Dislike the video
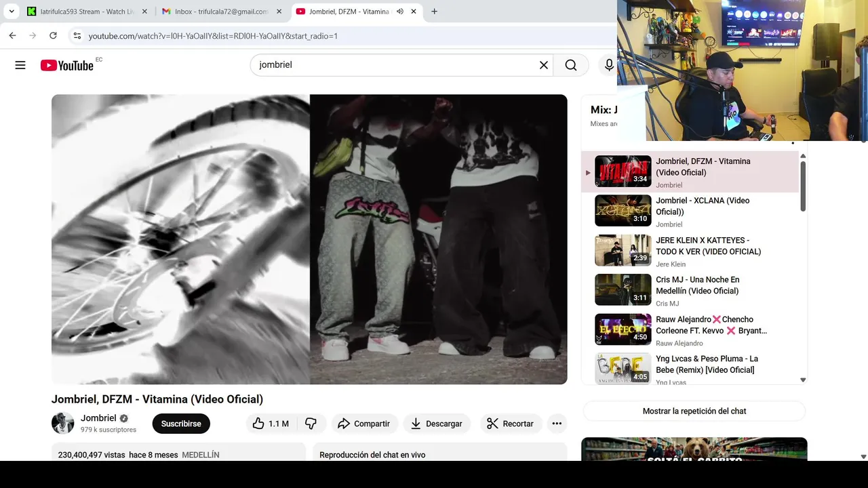This screenshot has height=488, width=868. 311,424
